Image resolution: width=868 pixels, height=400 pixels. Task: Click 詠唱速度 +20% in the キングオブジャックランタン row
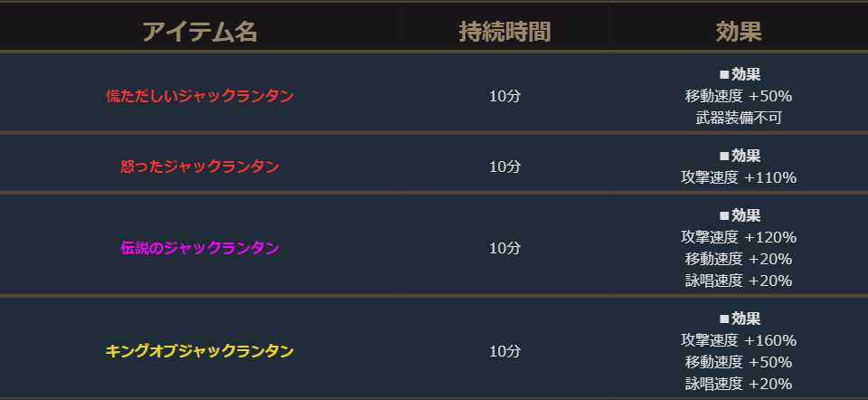click(x=739, y=384)
